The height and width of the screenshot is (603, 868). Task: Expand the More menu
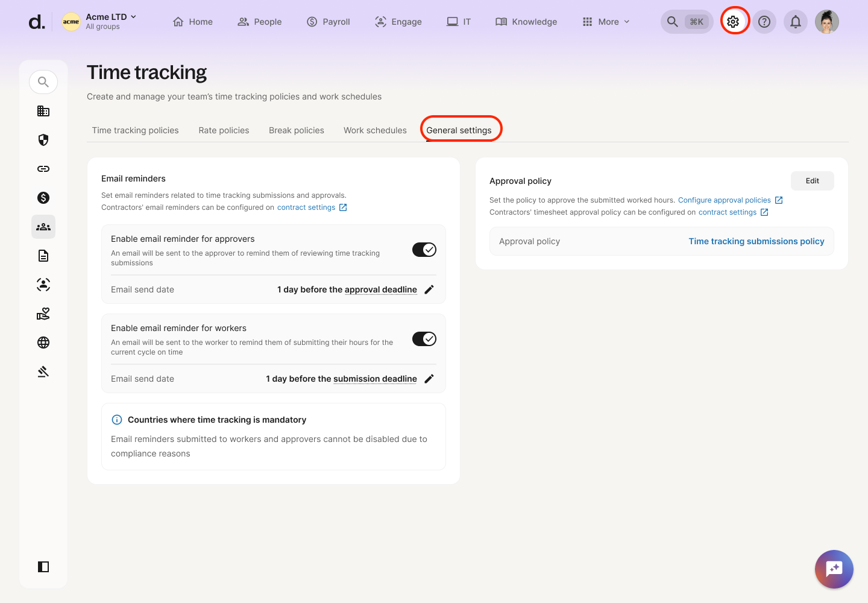tap(606, 22)
